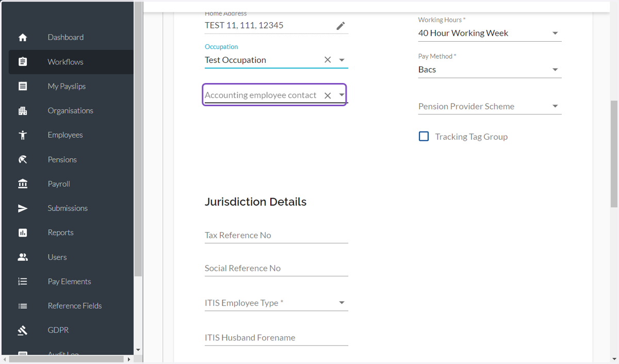Click the Reports chart icon

click(x=23, y=233)
